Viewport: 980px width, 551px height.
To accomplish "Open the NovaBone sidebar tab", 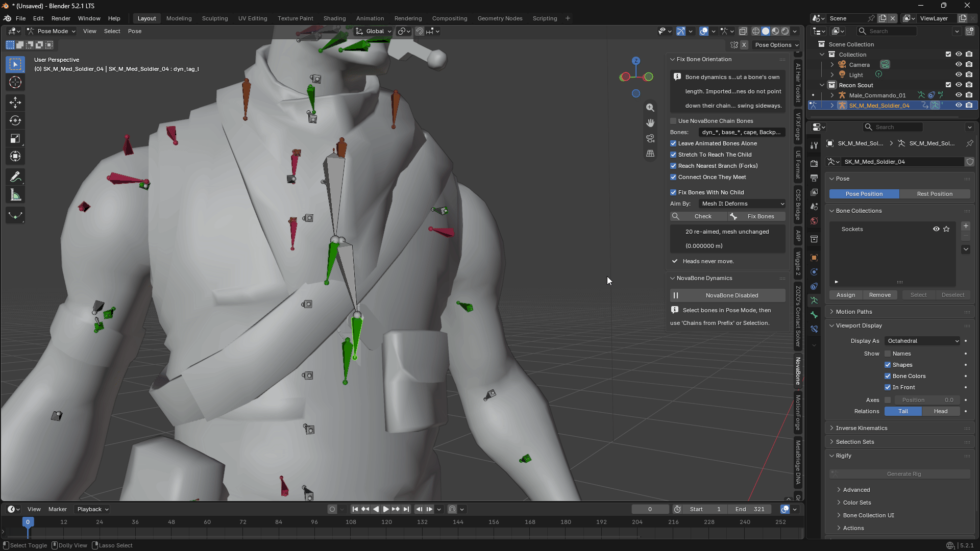I will (x=798, y=371).
